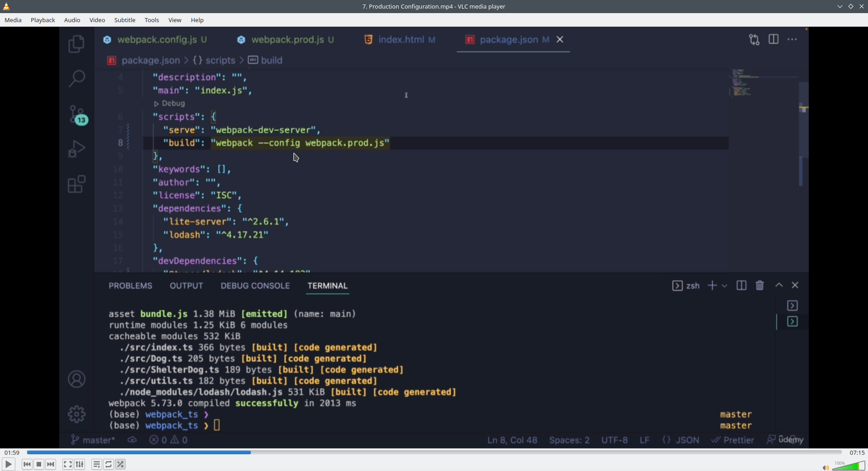The width and height of the screenshot is (868, 471).
Task: Open the VLC Help menu
Action: 197,20
